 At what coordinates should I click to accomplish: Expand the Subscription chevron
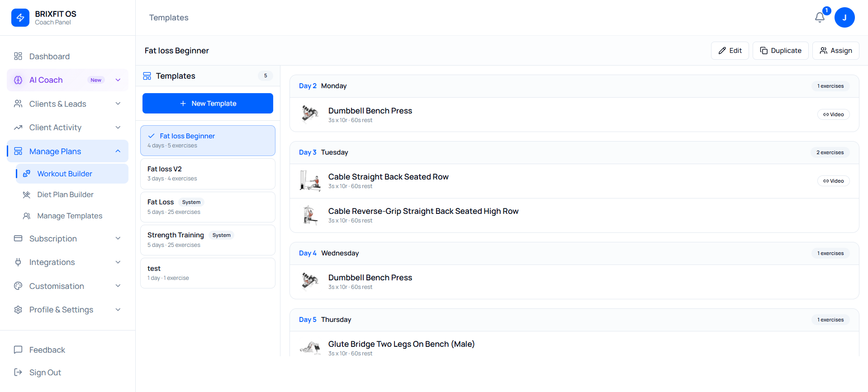tap(118, 238)
